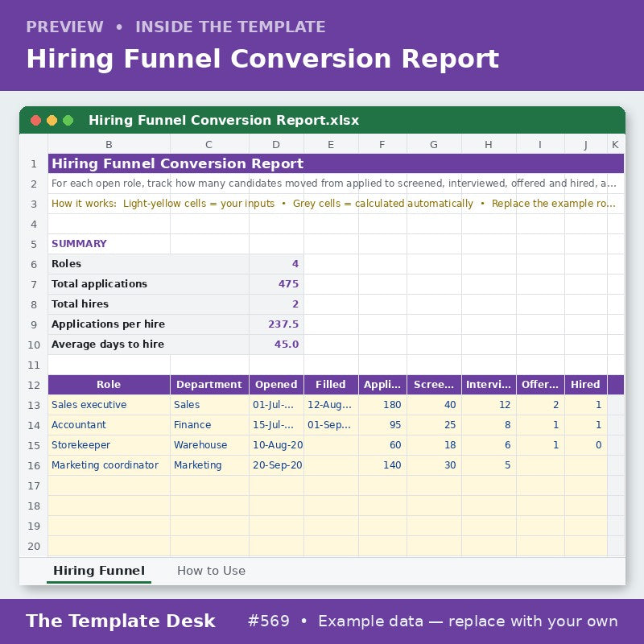This screenshot has height=644, width=644.
Task: Click the Total applications label
Action: click(148, 284)
